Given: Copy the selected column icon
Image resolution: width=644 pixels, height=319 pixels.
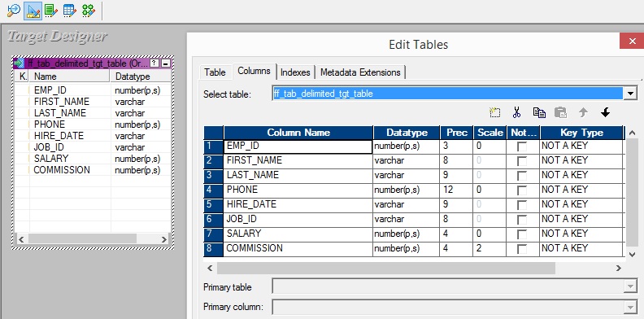Looking at the screenshot, I should point(539,112).
